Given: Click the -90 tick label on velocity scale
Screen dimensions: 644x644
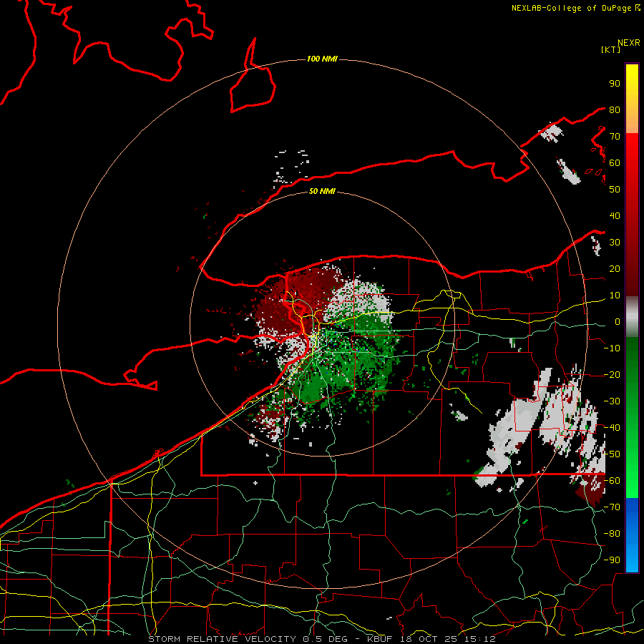Looking at the screenshot, I should [x=612, y=560].
